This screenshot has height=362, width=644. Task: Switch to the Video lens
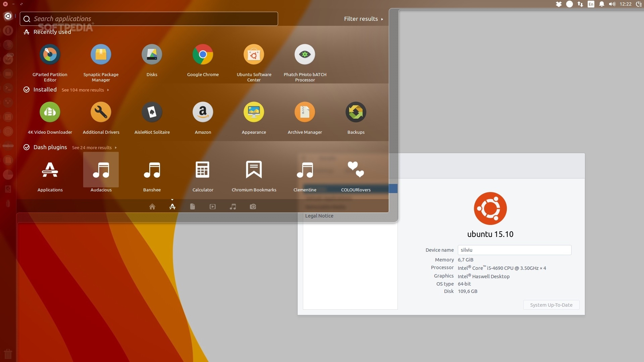(x=213, y=206)
